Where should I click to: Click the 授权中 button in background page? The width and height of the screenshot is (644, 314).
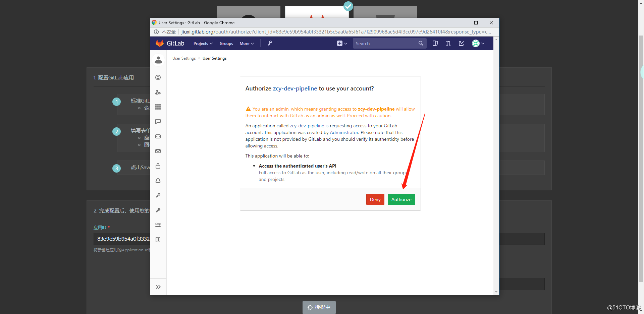(x=319, y=307)
